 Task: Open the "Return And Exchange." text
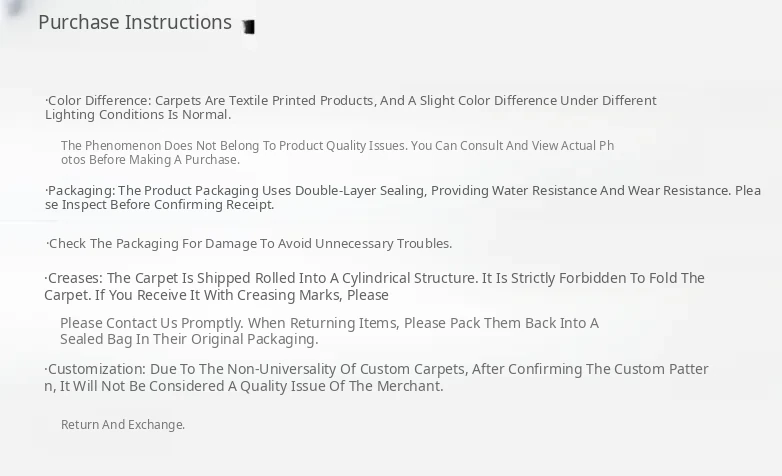[123, 425]
